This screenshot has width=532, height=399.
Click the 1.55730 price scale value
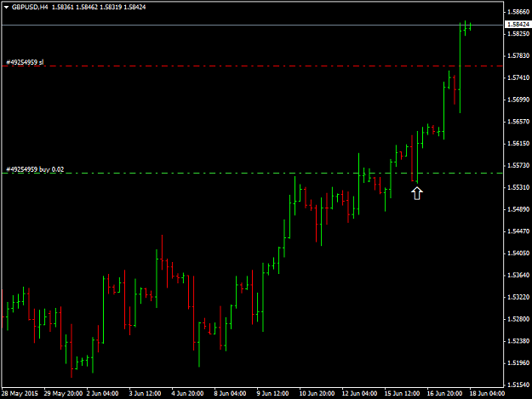(x=518, y=165)
